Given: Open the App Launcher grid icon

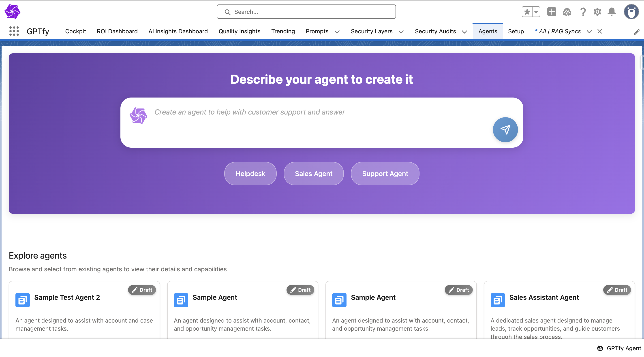Looking at the screenshot, I should coord(14,31).
